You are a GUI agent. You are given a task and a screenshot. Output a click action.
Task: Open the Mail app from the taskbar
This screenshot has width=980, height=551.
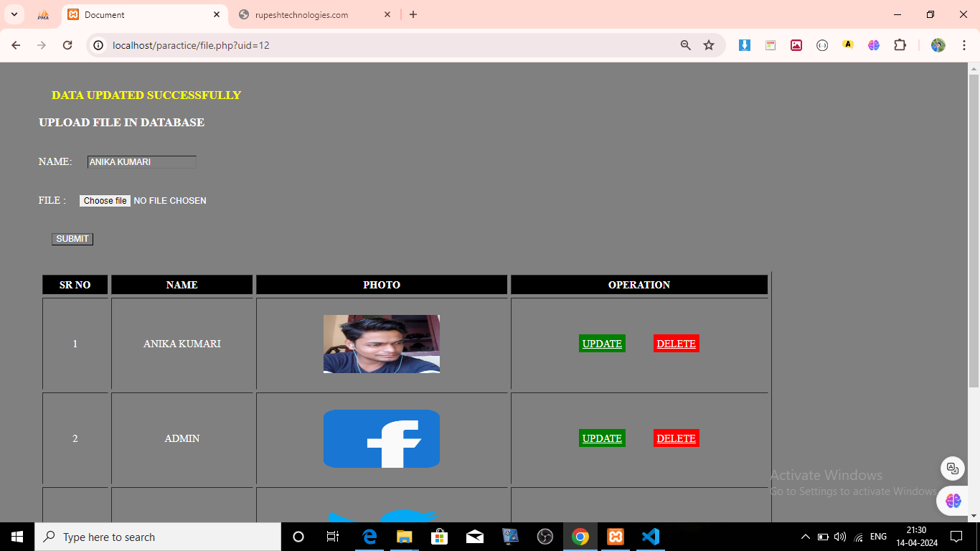(475, 537)
